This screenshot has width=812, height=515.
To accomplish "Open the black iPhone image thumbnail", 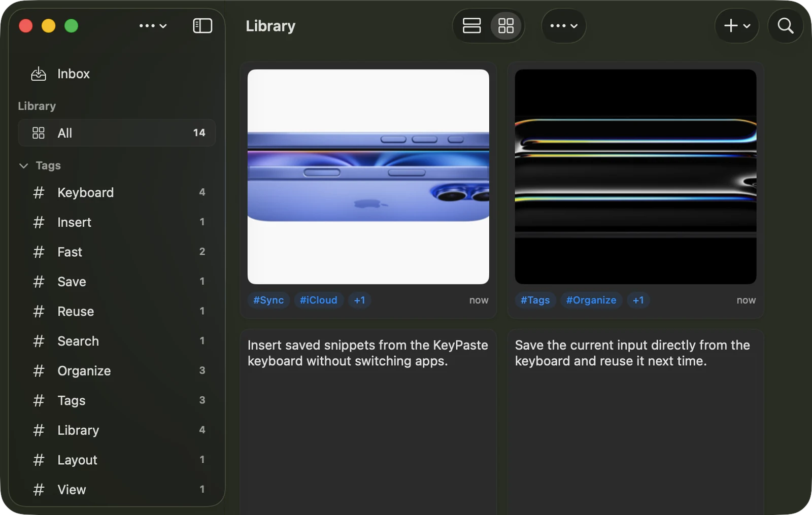I will tap(635, 177).
